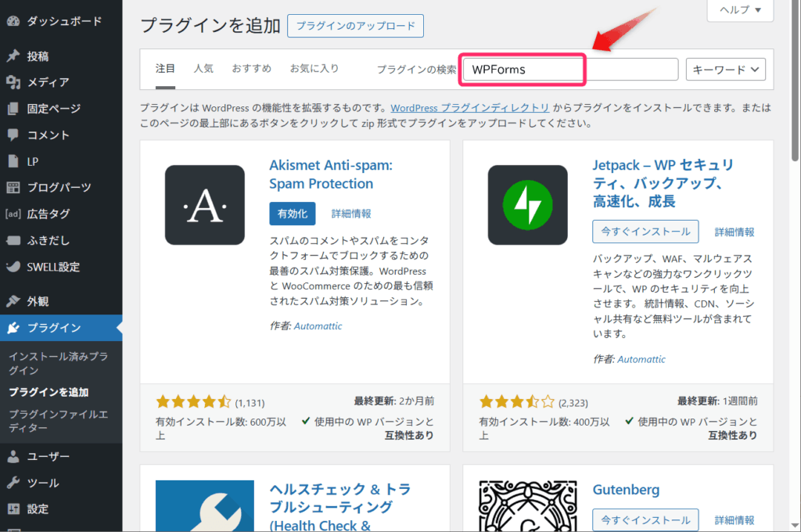This screenshot has width=801, height=532.
Task: Open 詳細情報 for Gutenberg
Action: (735, 520)
